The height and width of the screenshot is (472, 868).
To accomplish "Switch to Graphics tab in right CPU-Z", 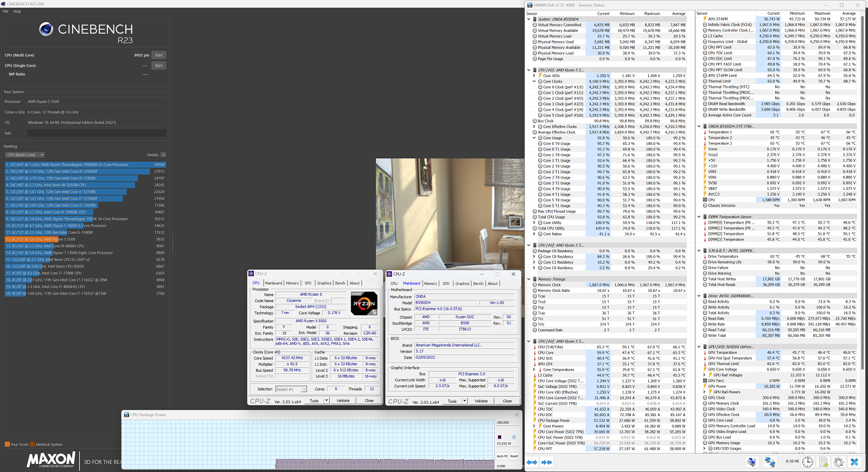I will pyautogui.click(x=463, y=284).
